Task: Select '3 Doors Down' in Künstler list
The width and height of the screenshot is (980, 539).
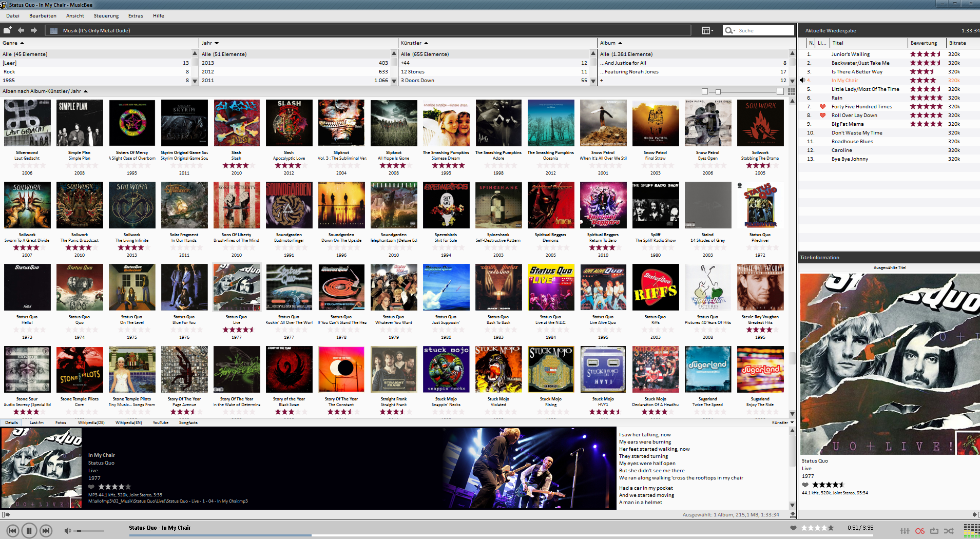Action: (494, 81)
